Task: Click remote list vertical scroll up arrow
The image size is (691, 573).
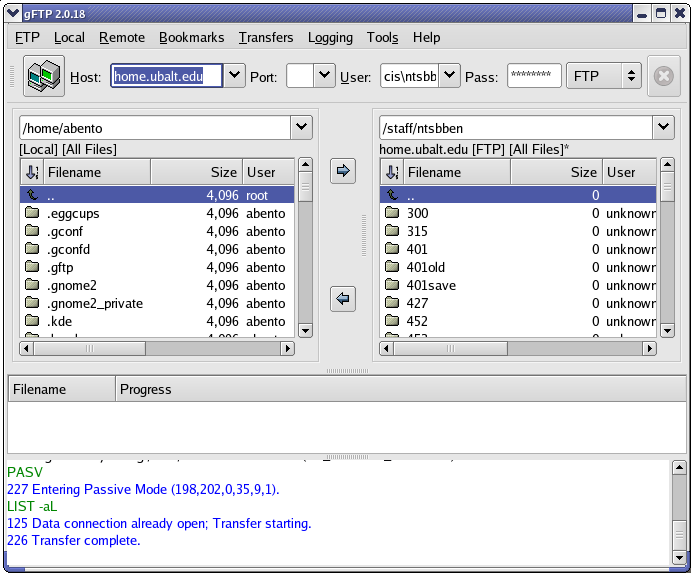Action: [668, 165]
